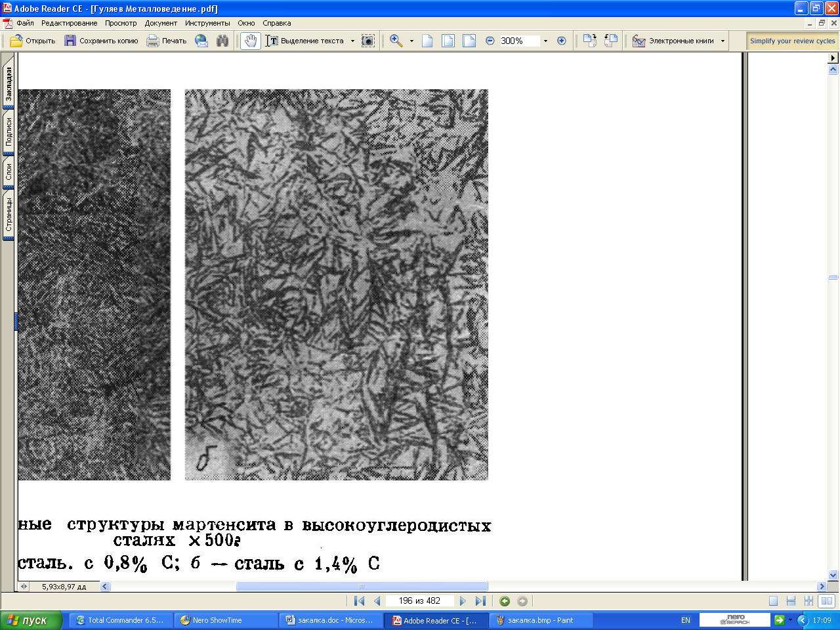Click the zoom out minus button
This screenshot has height=630, width=840.
490,41
